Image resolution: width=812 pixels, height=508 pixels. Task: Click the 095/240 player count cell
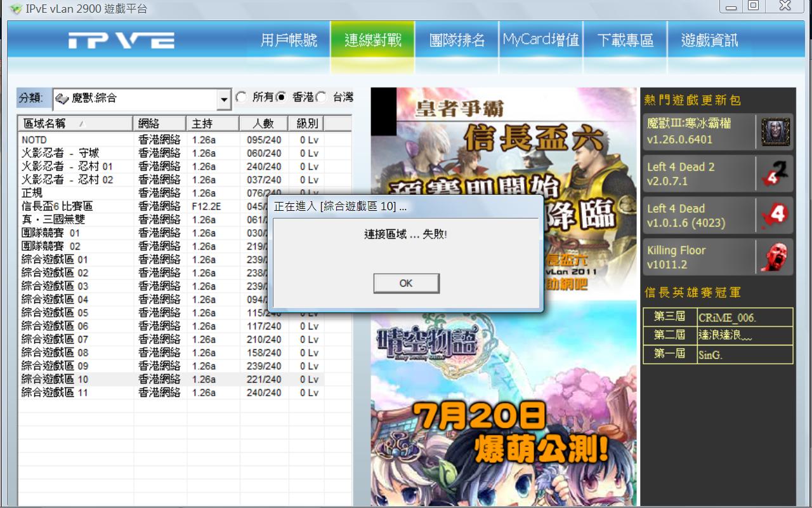click(264, 140)
